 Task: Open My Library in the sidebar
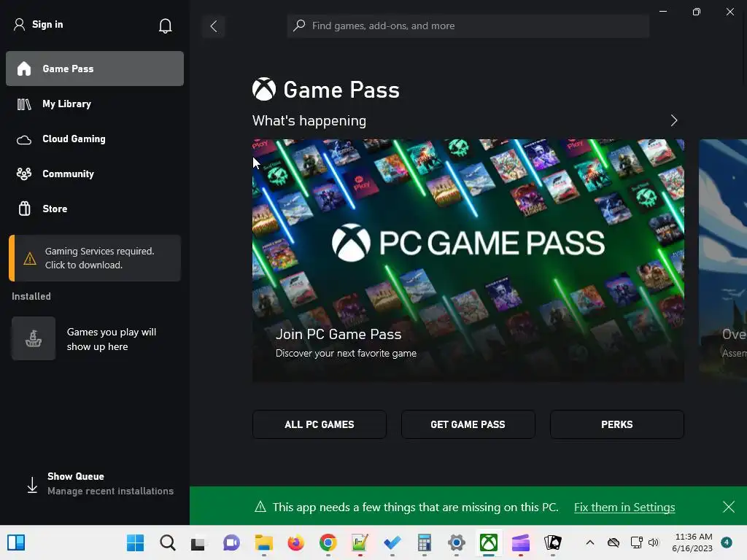point(95,104)
